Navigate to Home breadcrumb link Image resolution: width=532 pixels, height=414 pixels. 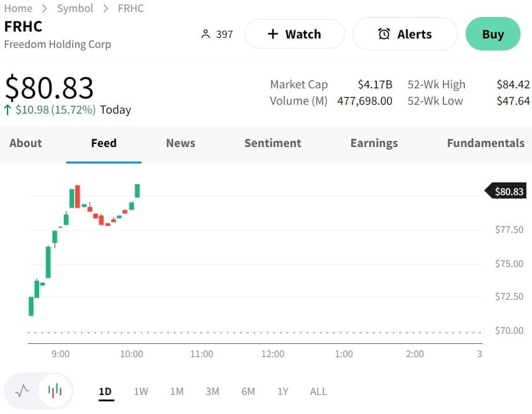pyautogui.click(x=18, y=8)
